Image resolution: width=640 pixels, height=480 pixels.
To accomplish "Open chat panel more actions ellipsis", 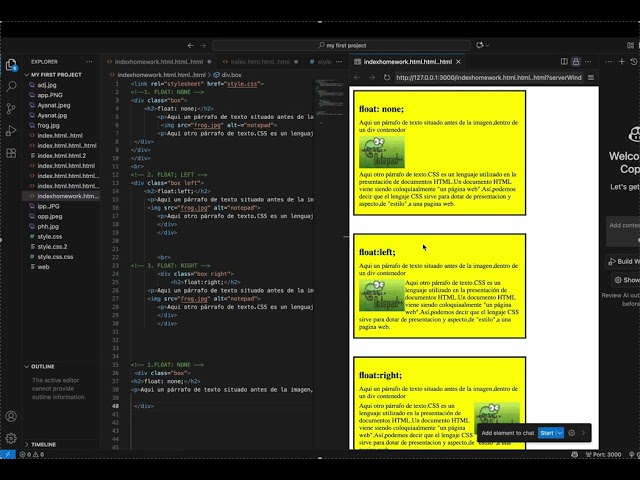I will 609,62.
